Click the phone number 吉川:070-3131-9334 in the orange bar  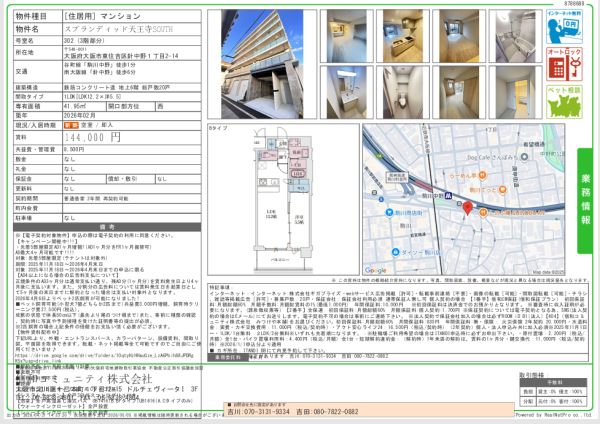point(258,412)
